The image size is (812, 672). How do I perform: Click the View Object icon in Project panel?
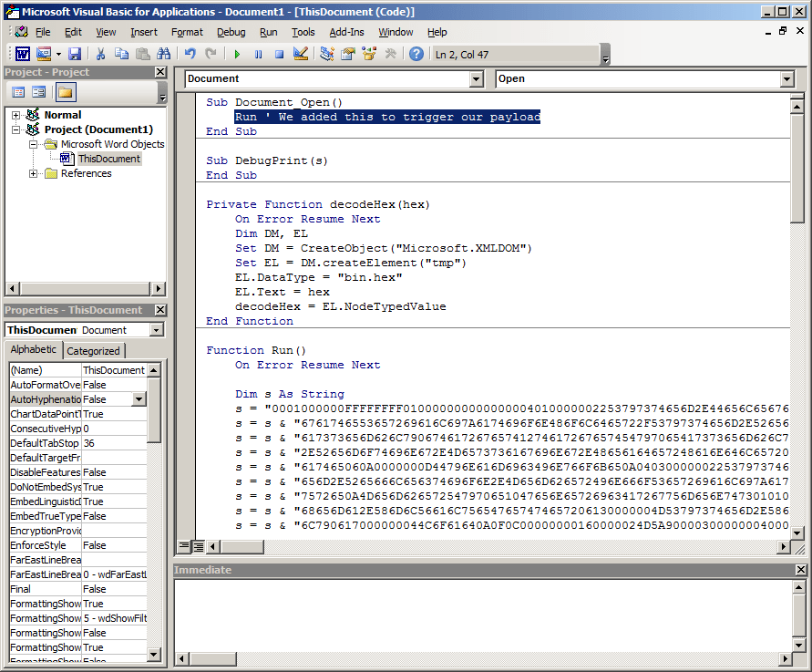coord(39,93)
